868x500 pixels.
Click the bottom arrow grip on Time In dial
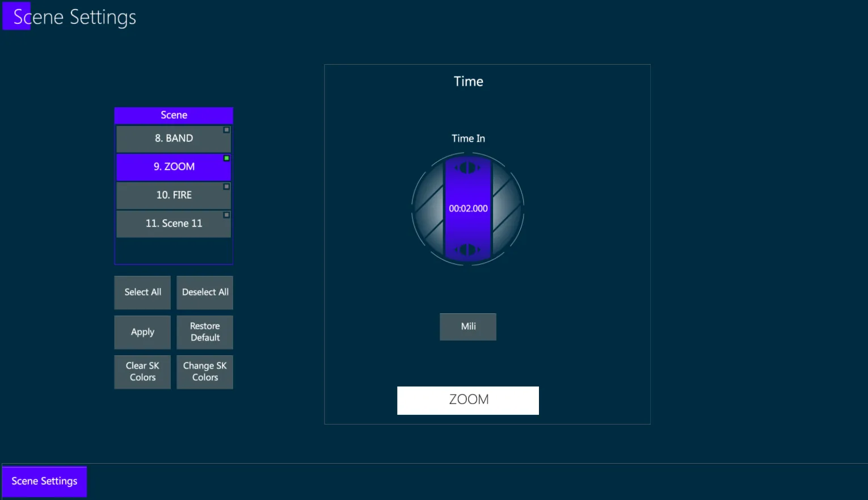click(468, 250)
